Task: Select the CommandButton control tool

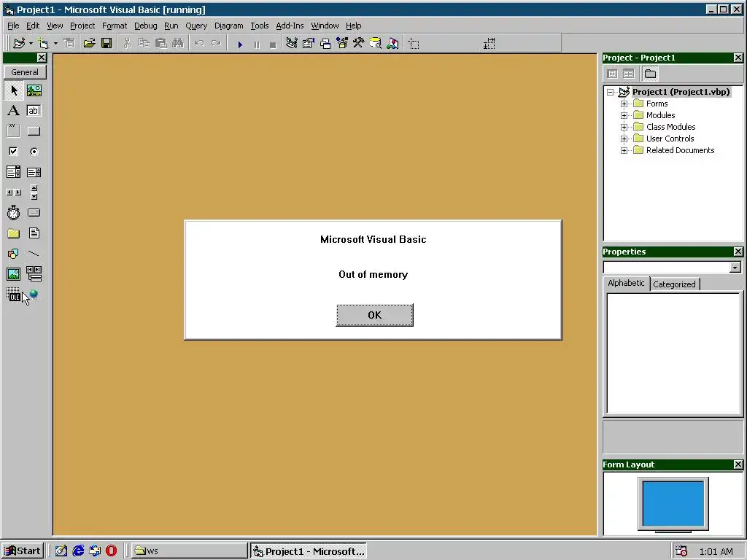Action: click(x=34, y=131)
